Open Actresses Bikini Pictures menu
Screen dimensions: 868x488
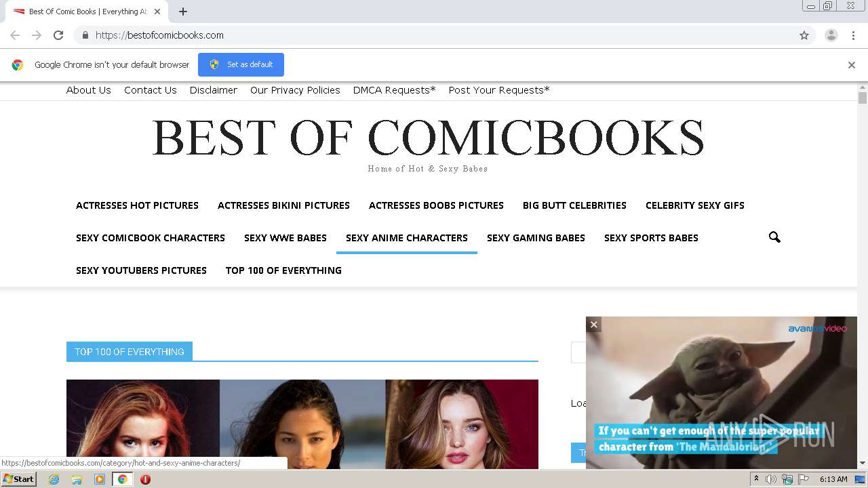click(x=283, y=205)
